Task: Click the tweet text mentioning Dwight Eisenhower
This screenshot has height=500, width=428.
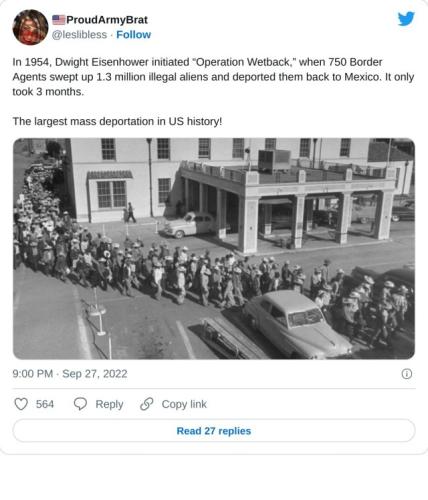Action: [x=213, y=77]
